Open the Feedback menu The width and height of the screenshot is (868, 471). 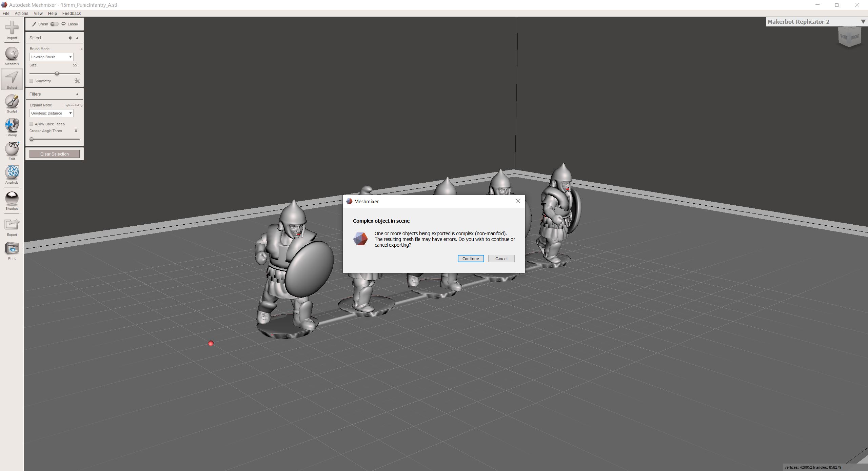[x=71, y=14]
